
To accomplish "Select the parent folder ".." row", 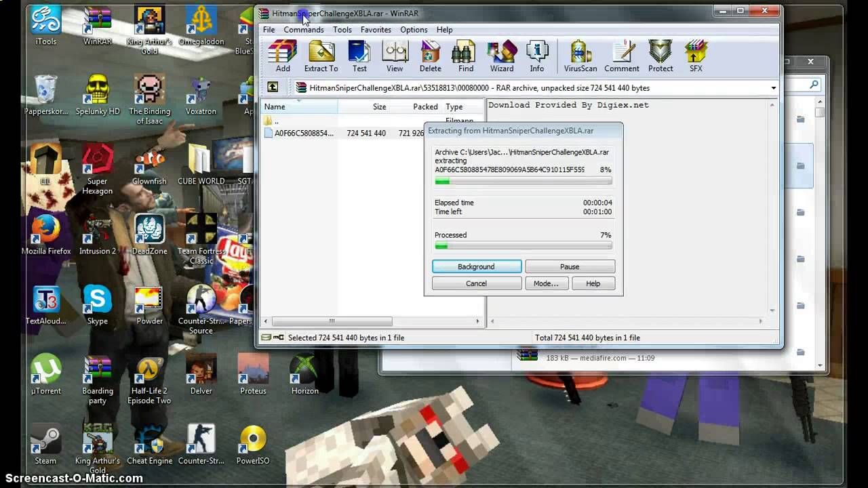I will [372, 121].
